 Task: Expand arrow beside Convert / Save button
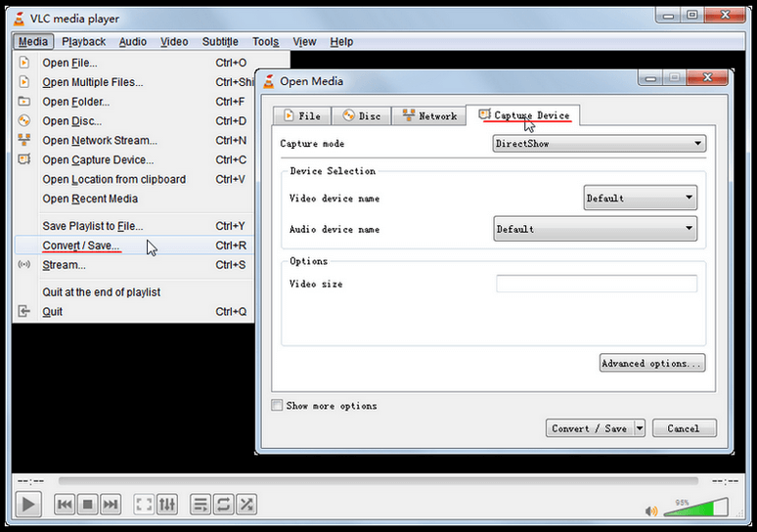click(x=640, y=428)
